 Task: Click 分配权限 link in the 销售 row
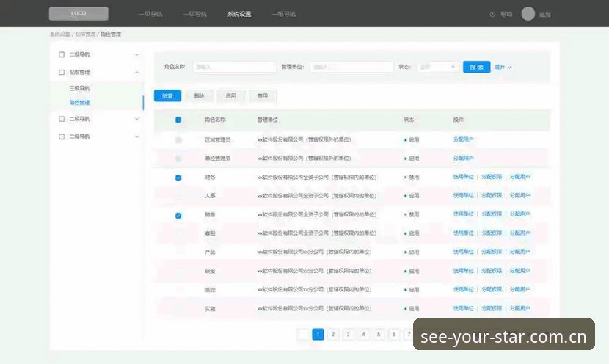(x=492, y=214)
